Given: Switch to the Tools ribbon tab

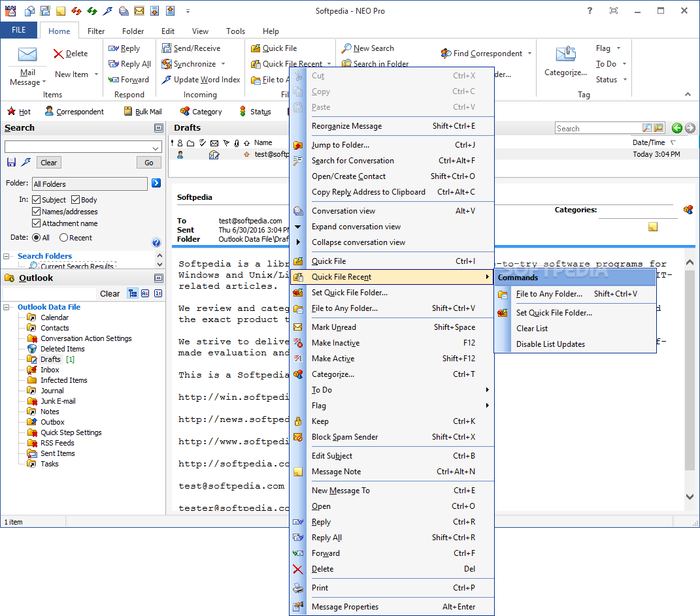Looking at the screenshot, I should click(235, 31).
